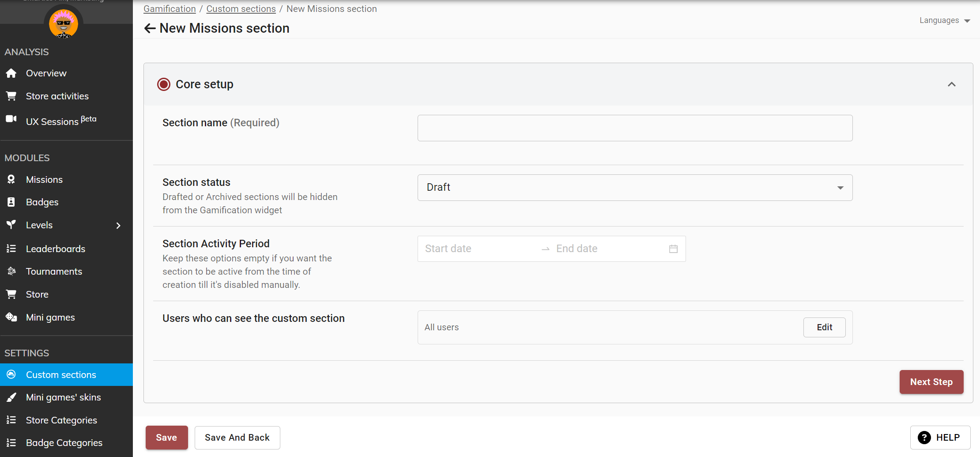
Task: Click the Save And Back button
Action: point(237,438)
